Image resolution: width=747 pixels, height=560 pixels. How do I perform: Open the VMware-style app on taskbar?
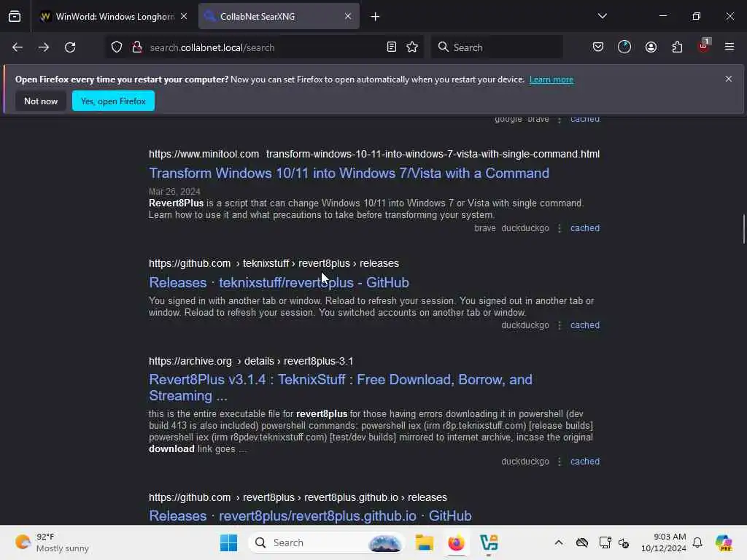tap(489, 542)
